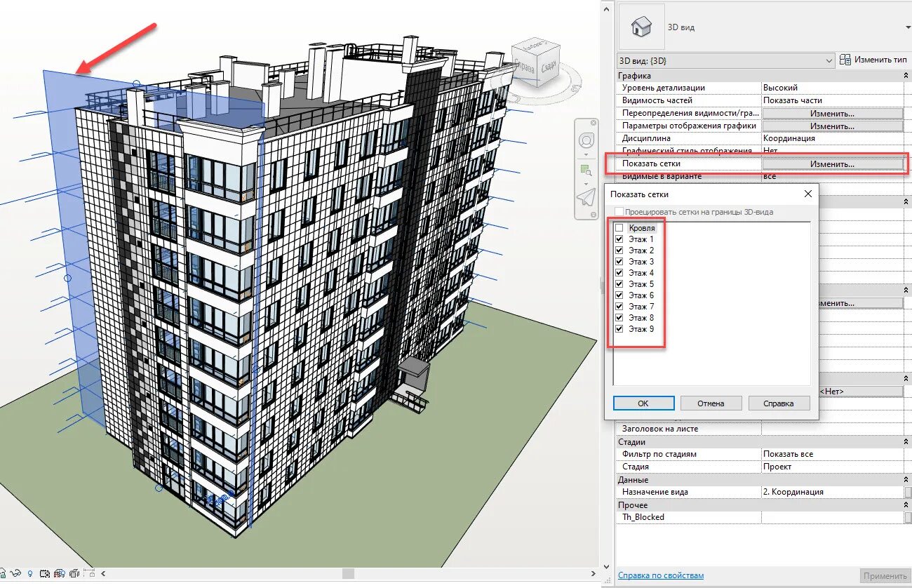Click the Видимость частей value Показать части
The height and width of the screenshot is (588, 912).
[x=833, y=100]
